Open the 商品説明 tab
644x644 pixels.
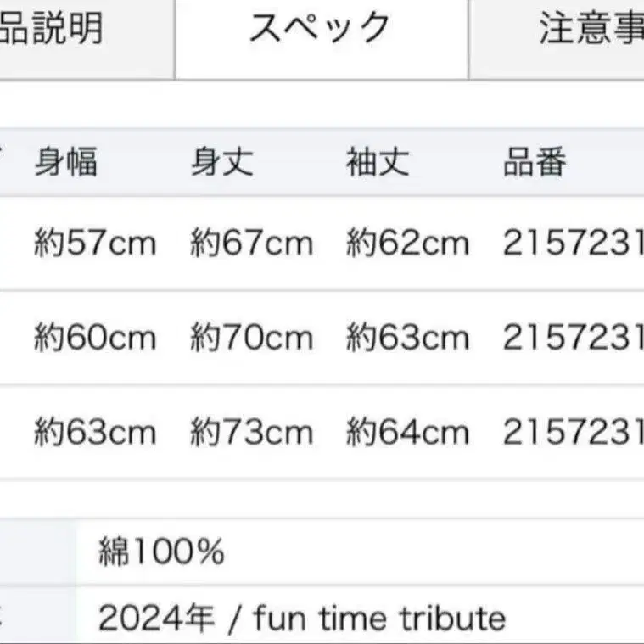[53, 29]
